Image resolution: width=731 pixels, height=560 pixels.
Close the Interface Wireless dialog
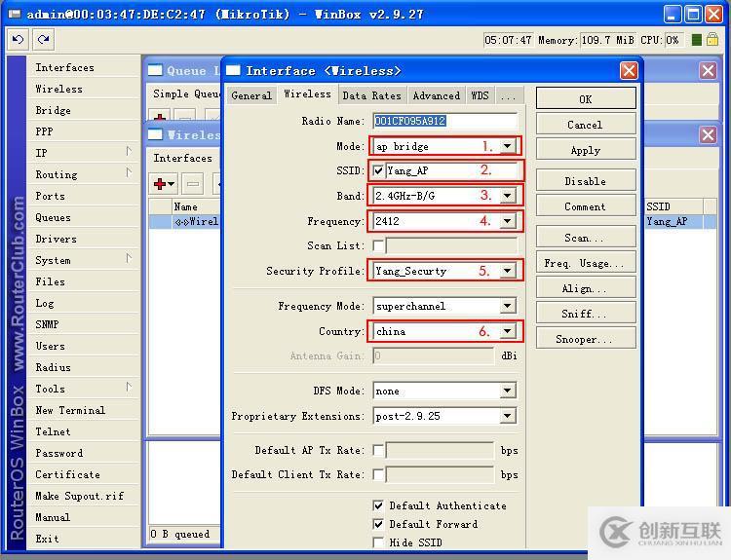[629, 71]
